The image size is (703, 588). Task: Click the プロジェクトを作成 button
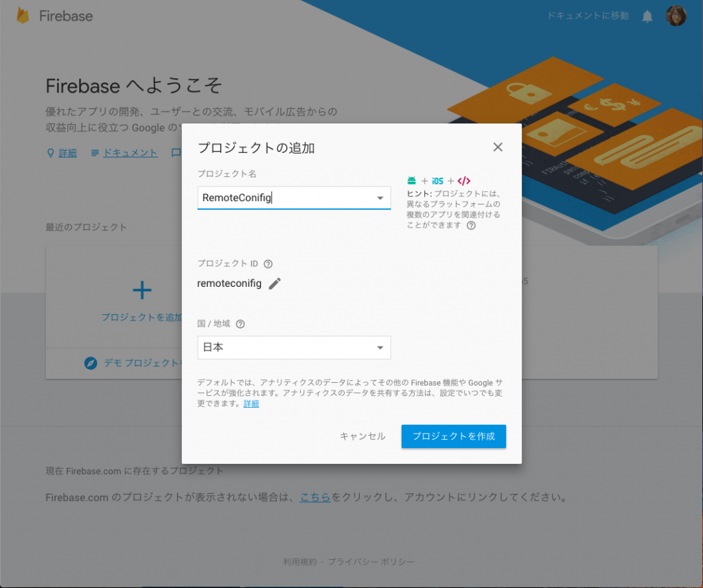[454, 436]
